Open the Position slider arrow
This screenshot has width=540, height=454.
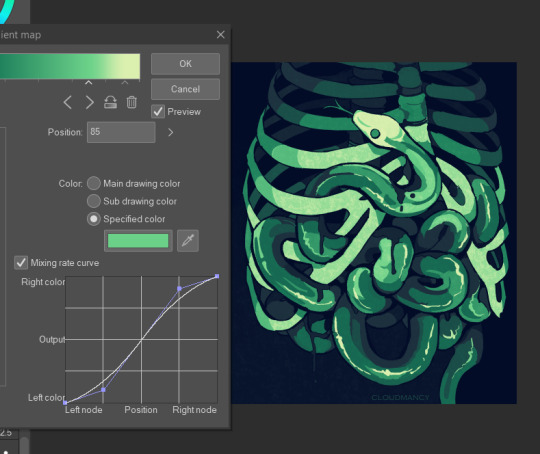coord(170,132)
